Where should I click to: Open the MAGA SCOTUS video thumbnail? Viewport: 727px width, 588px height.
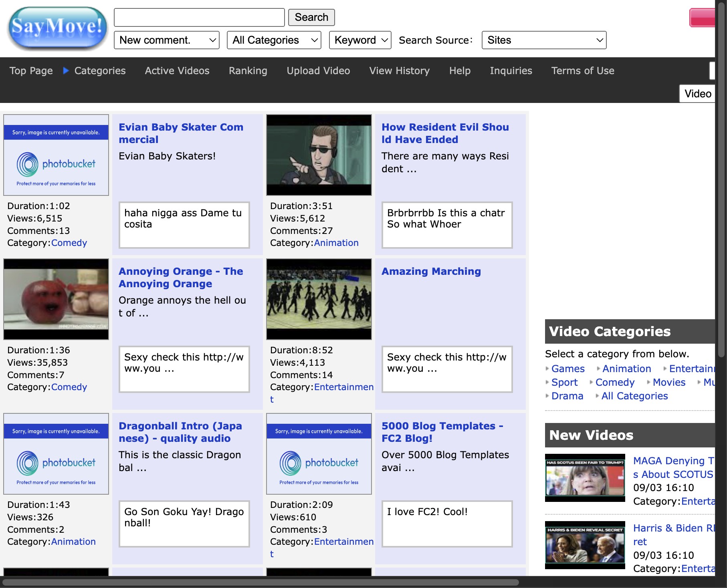click(x=585, y=477)
